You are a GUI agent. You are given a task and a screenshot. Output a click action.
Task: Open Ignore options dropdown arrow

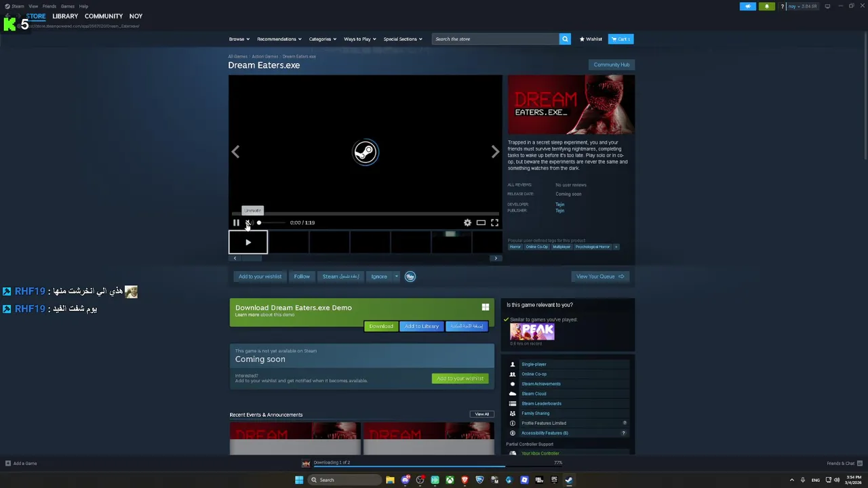(396, 277)
